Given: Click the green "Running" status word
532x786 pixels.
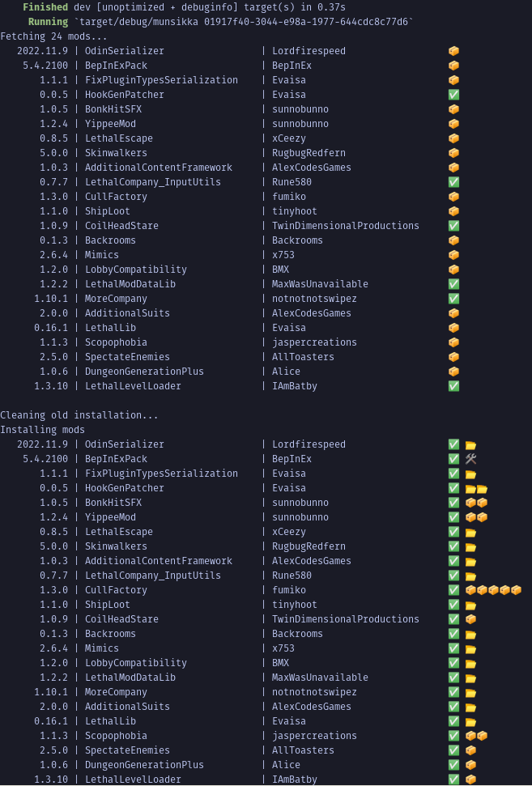Looking at the screenshot, I should pyautogui.click(x=48, y=22).
